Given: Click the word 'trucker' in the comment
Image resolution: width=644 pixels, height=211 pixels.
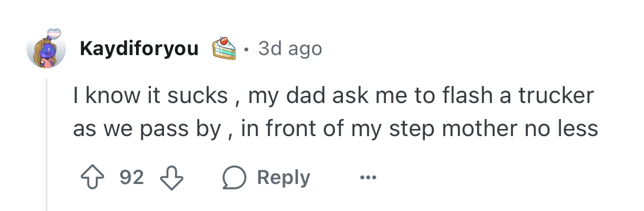Looking at the screenshot, I should coord(556,95).
